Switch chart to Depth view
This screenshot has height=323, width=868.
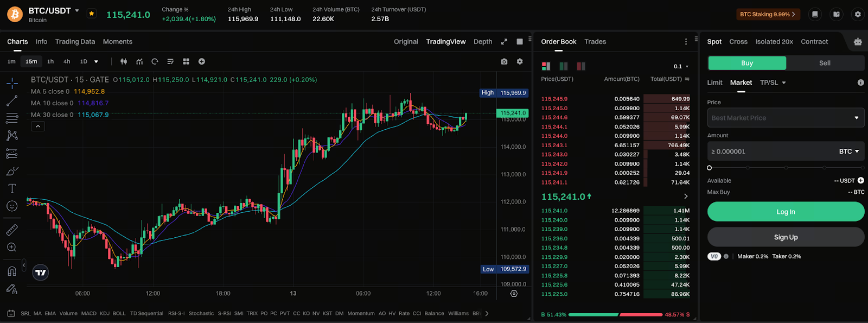(x=483, y=41)
